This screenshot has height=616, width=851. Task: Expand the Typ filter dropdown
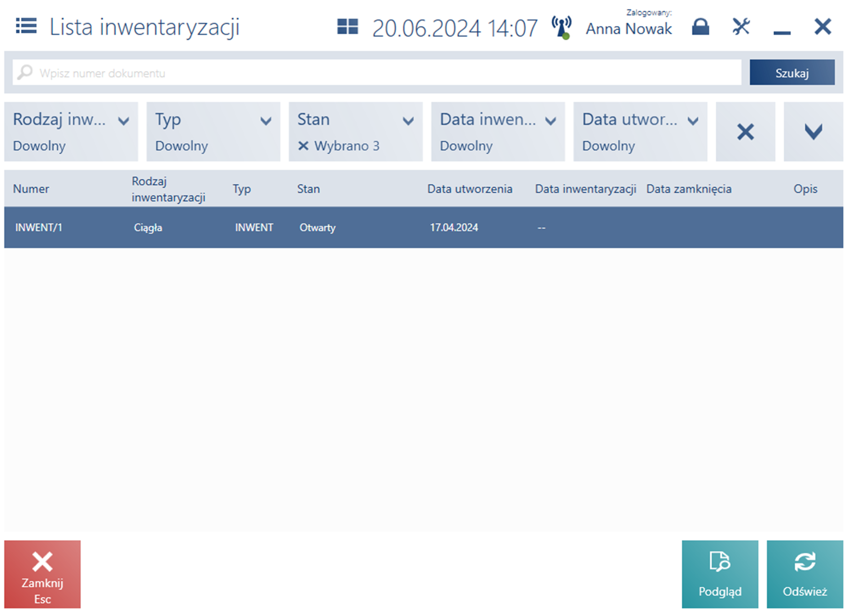[x=213, y=132]
